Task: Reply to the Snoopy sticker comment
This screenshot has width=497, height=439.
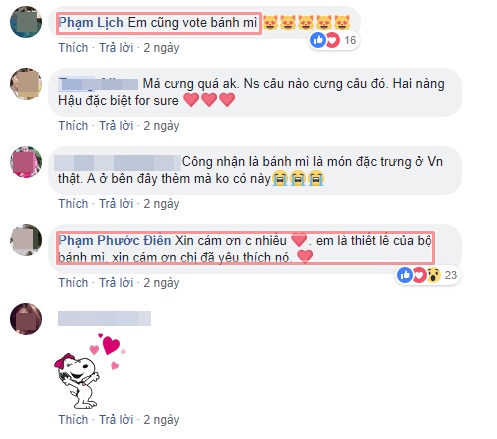Action: [116, 420]
